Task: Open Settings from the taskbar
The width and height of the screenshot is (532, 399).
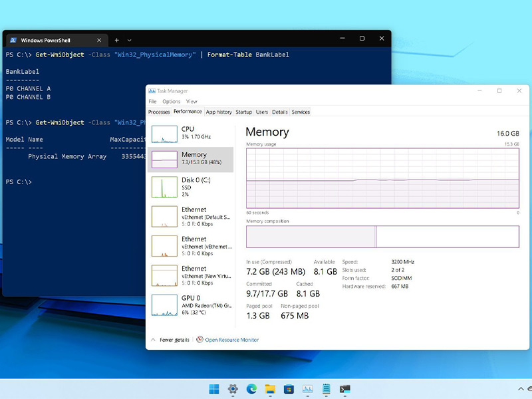Action: (233, 389)
